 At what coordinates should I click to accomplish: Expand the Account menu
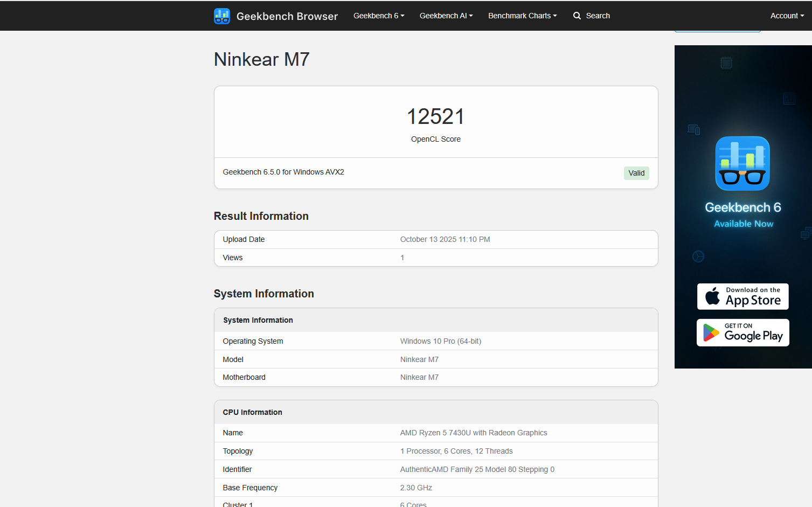pos(787,16)
